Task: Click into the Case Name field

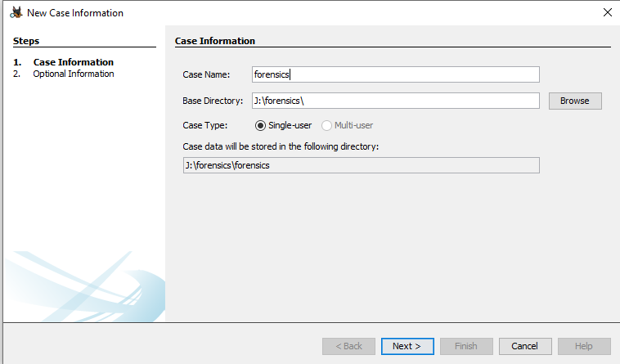Action: click(395, 74)
